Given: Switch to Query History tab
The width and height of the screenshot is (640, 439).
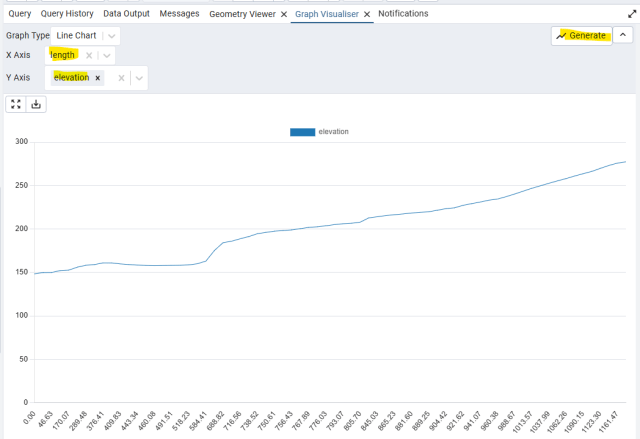Looking at the screenshot, I should 67,14.
